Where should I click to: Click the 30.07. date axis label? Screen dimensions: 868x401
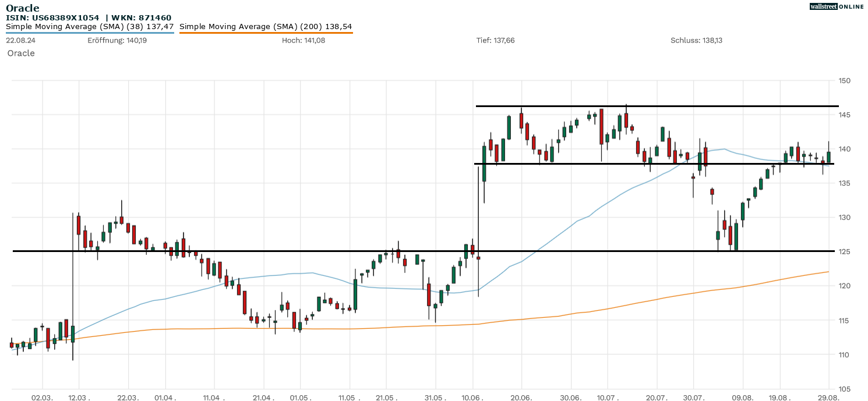(x=693, y=397)
